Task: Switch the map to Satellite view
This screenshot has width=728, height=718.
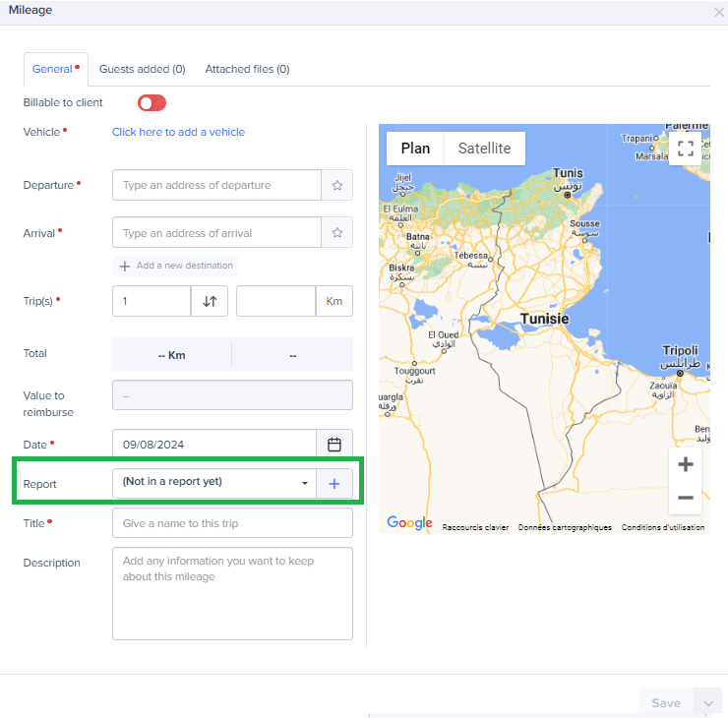Action: (484, 149)
